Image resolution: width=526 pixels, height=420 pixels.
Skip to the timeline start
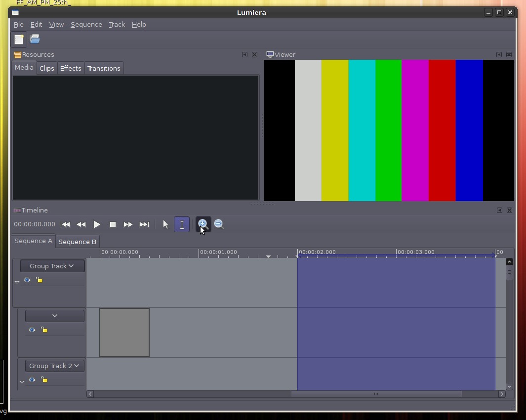pos(65,224)
